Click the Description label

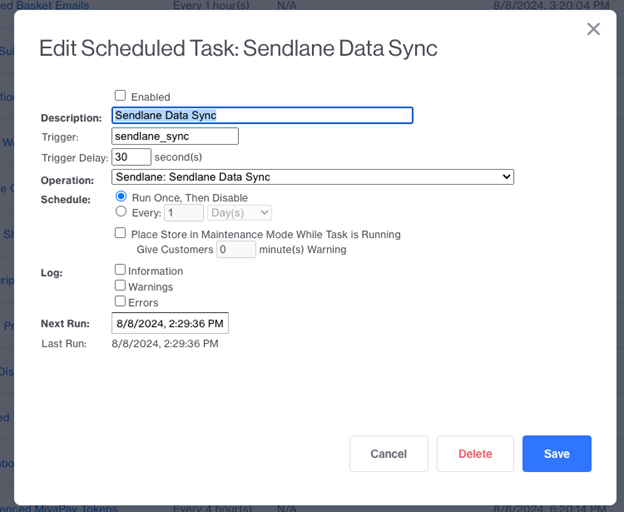(71, 118)
